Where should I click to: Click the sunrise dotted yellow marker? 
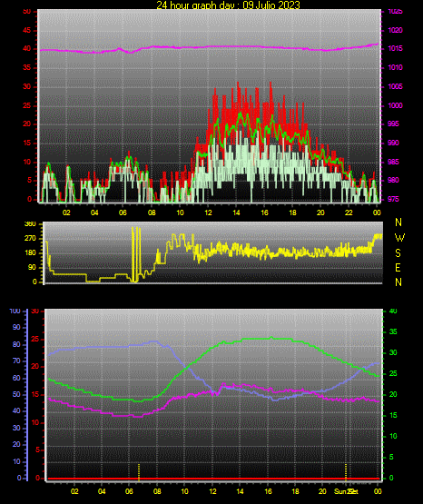(x=139, y=472)
